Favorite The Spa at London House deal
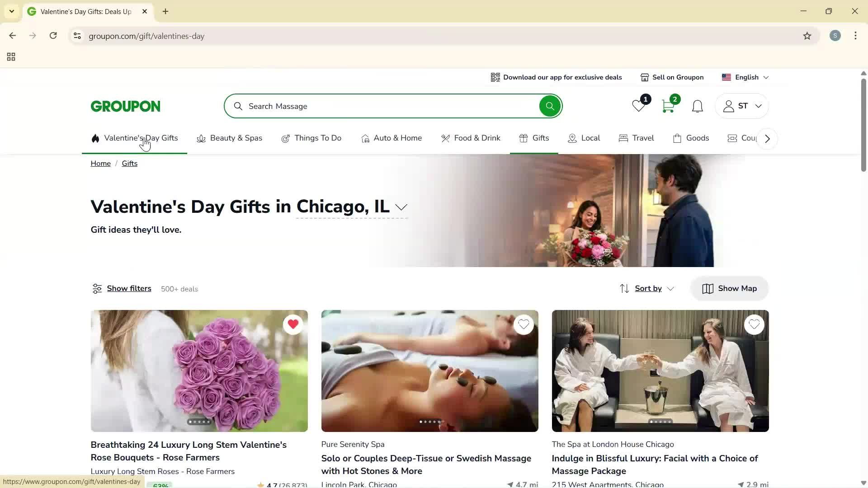868x488 pixels. click(x=754, y=324)
